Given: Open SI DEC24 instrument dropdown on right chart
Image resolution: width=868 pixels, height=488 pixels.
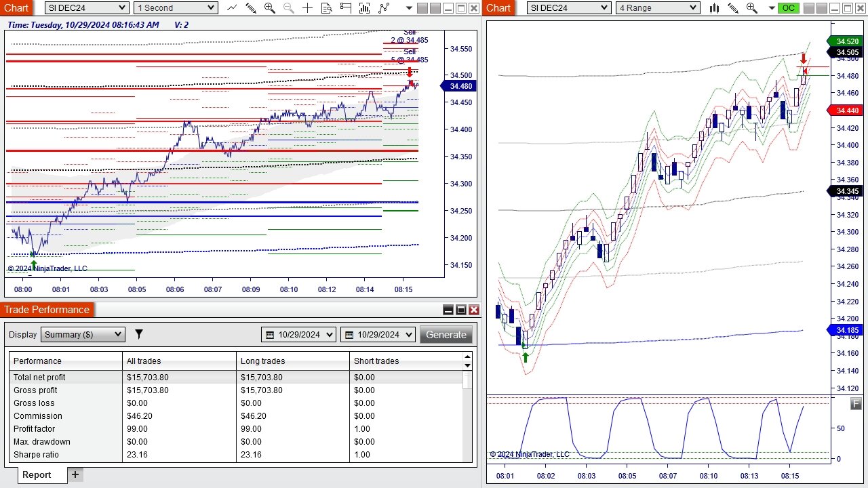Looking at the screenshot, I should point(569,8).
